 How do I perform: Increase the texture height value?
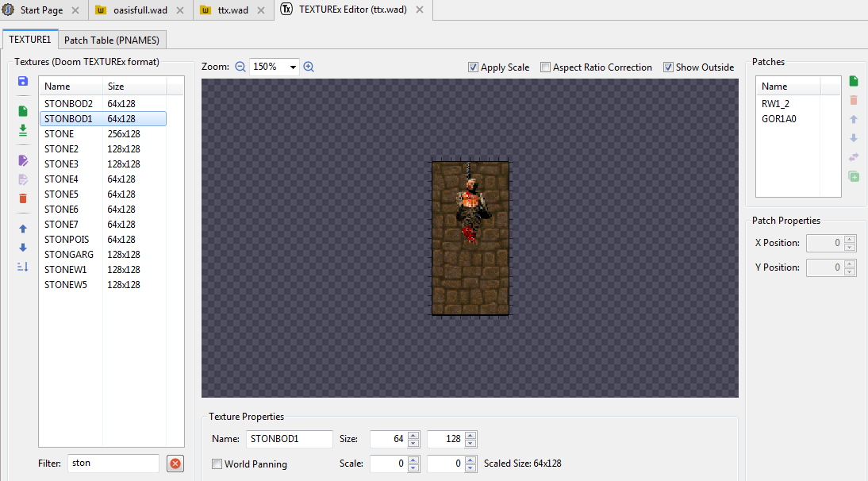[x=470, y=435]
